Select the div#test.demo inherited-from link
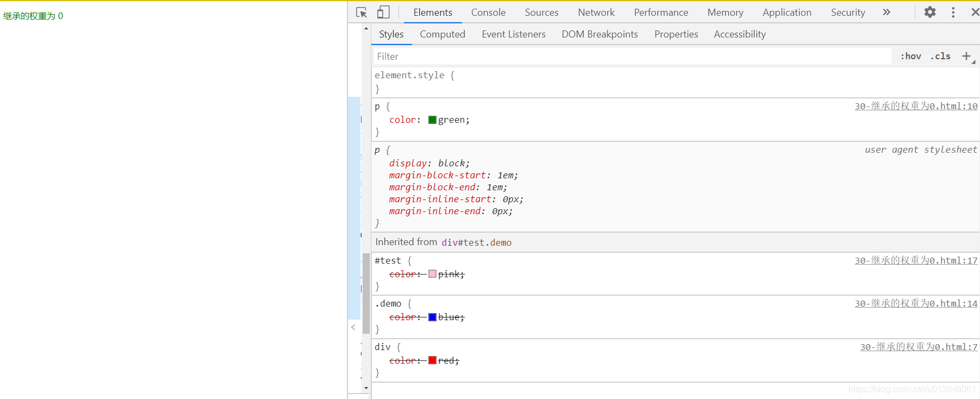980x399 pixels. 476,242
